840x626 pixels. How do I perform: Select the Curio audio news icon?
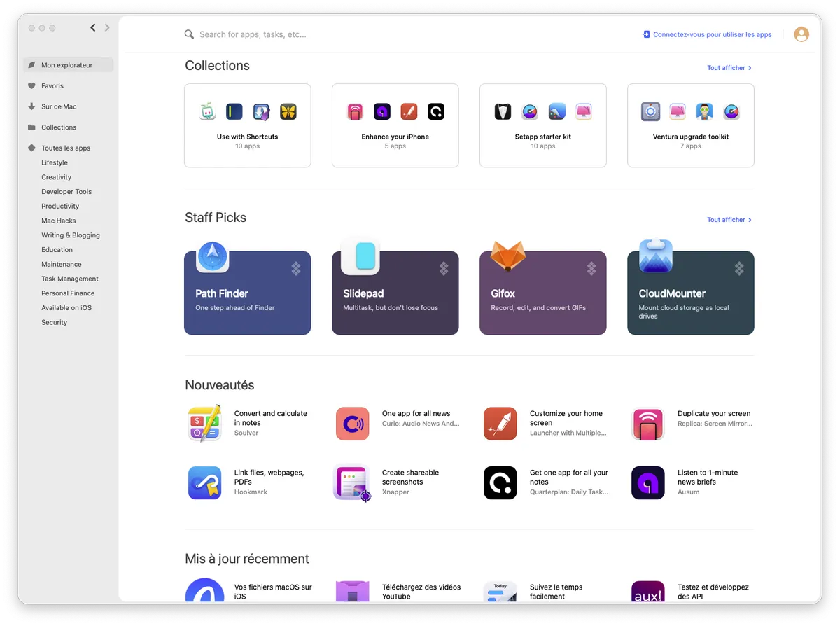[x=352, y=423]
